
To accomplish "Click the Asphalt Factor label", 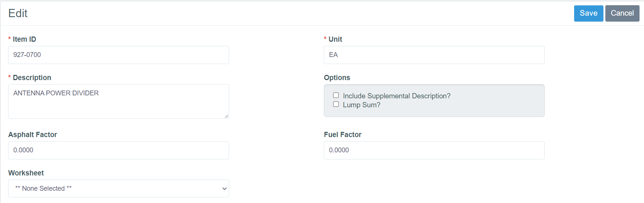I will pos(33,135).
